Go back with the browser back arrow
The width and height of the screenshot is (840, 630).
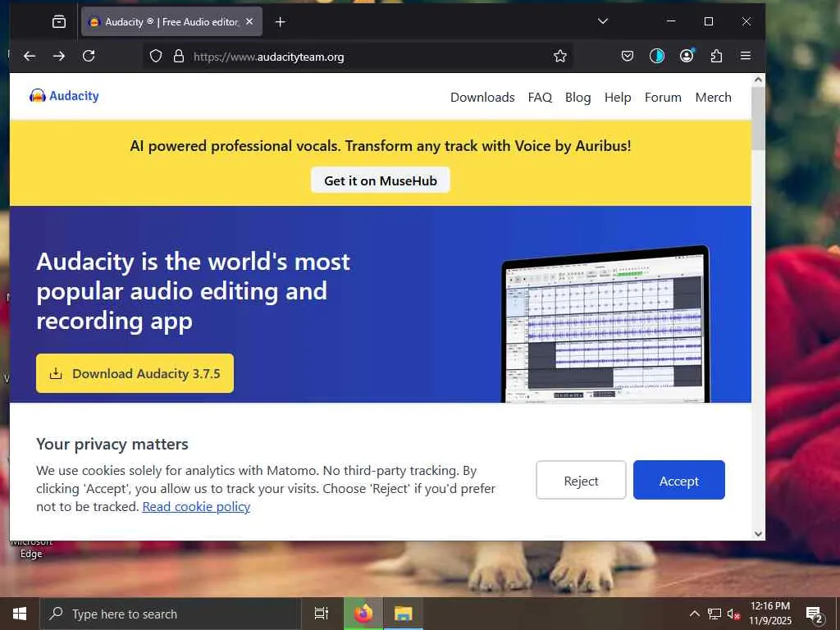click(30, 56)
